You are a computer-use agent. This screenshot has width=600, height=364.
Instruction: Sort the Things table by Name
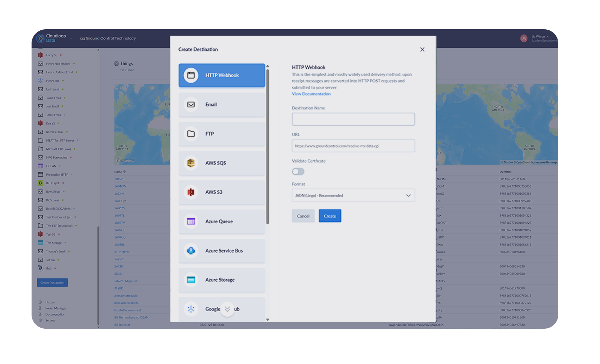click(x=120, y=172)
